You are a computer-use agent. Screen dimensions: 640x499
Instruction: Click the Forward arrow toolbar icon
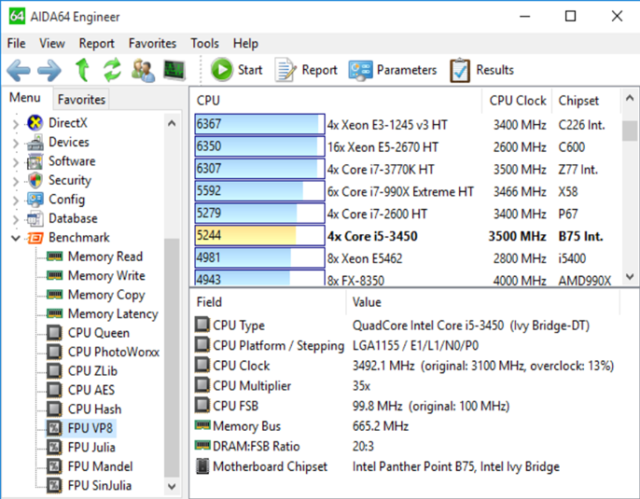click(49, 70)
